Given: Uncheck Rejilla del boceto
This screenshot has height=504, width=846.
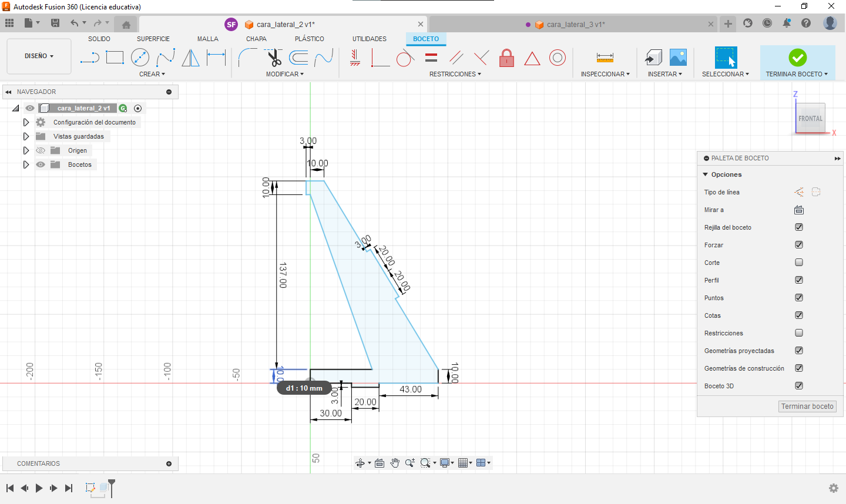Looking at the screenshot, I should [x=799, y=227].
